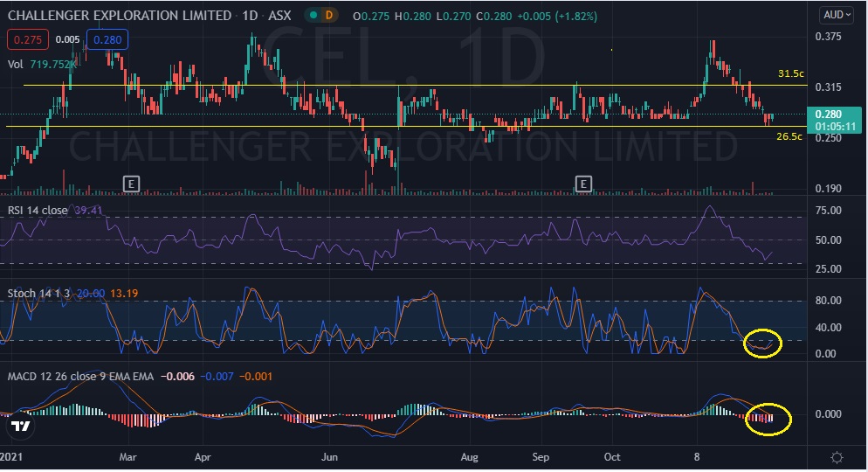Click the red 0.275 sell price box
This screenshot has height=472, width=868.
(x=28, y=40)
